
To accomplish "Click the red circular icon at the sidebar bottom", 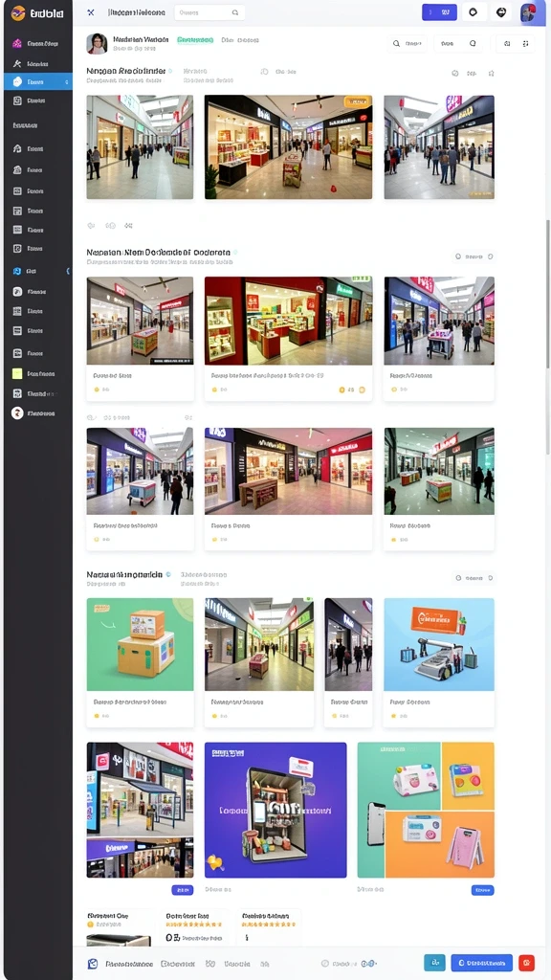I will (x=17, y=413).
